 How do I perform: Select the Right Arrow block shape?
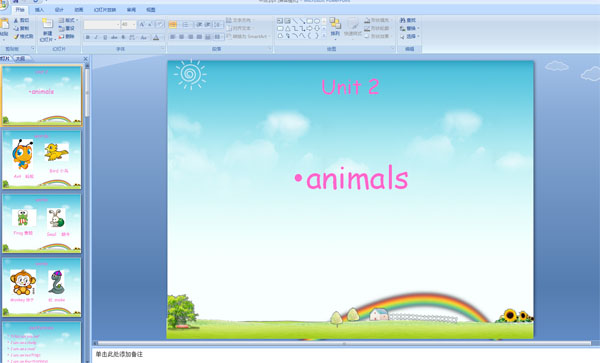pyautogui.click(x=310, y=28)
